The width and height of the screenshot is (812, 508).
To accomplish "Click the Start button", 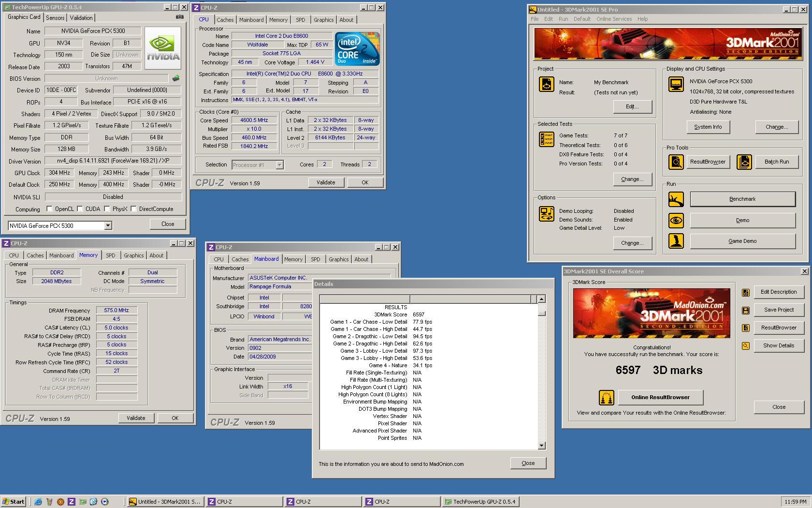I will coord(14,502).
